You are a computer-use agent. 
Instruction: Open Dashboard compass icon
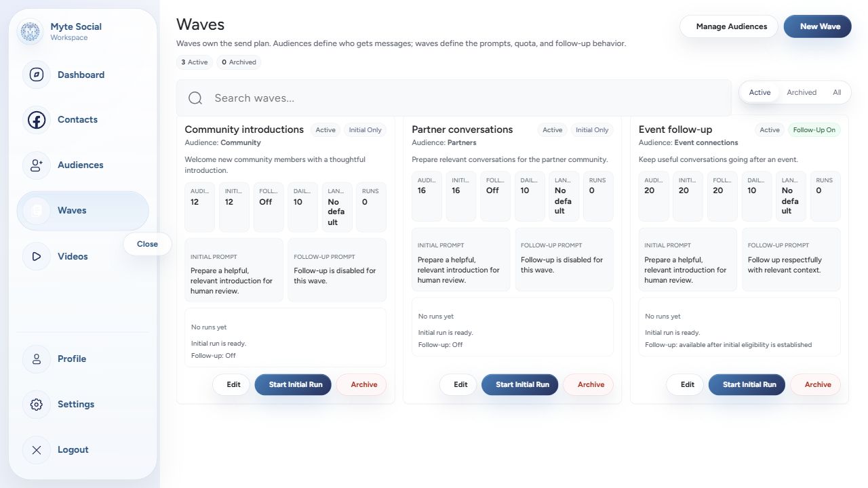(x=37, y=75)
